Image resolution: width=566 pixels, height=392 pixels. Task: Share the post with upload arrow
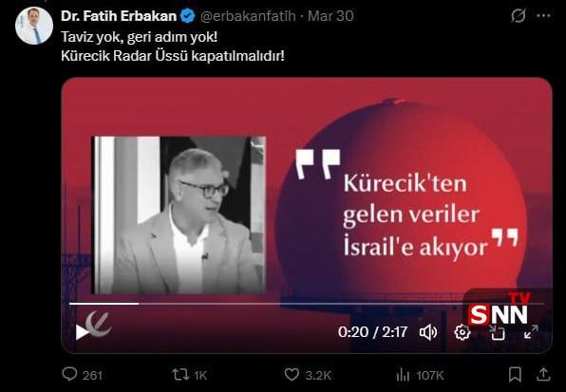[x=543, y=374]
